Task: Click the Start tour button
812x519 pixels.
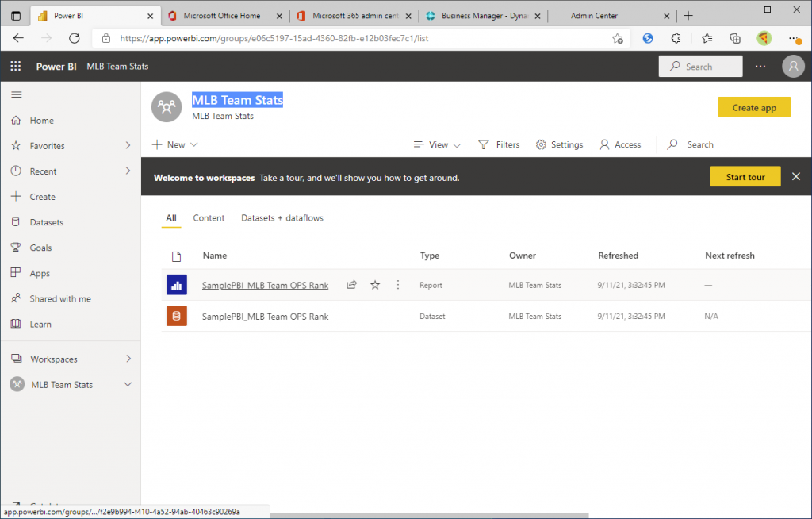Action: click(745, 177)
